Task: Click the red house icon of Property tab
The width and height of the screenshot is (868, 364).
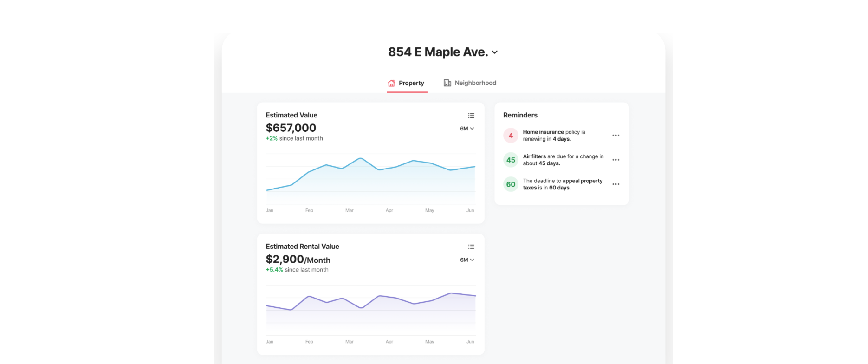Action: coord(391,83)
